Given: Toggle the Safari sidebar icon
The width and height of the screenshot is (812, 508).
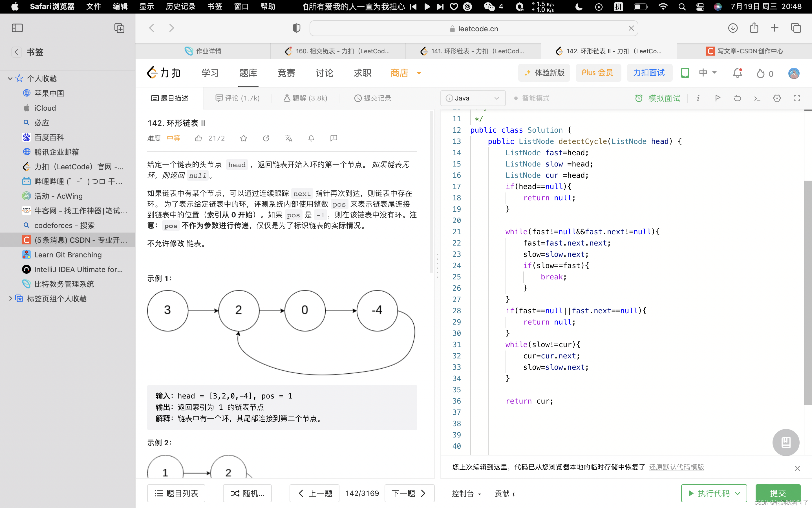Looking at the screenshot, I should (17, 28).
